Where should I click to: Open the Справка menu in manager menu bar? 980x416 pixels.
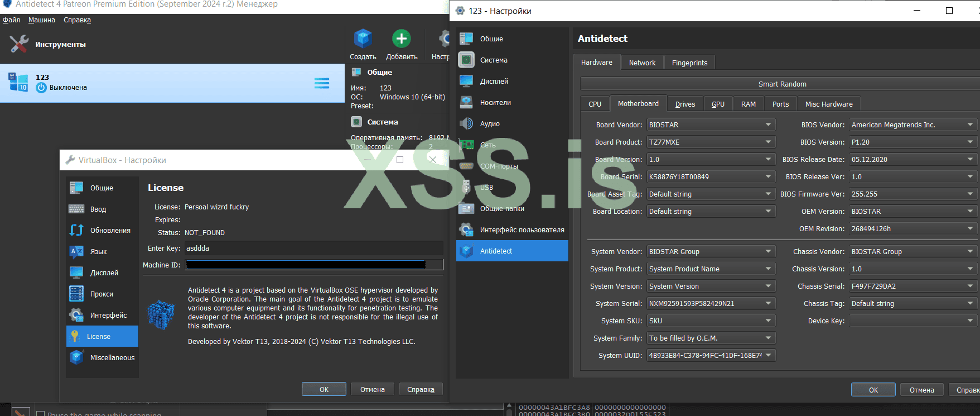pos(77,20)
